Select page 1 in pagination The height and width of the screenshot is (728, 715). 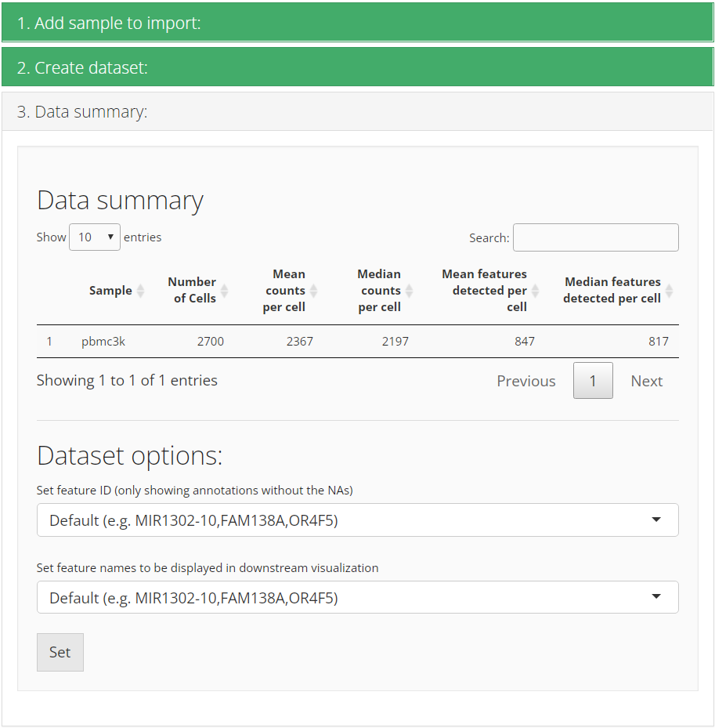coord(593,381)
